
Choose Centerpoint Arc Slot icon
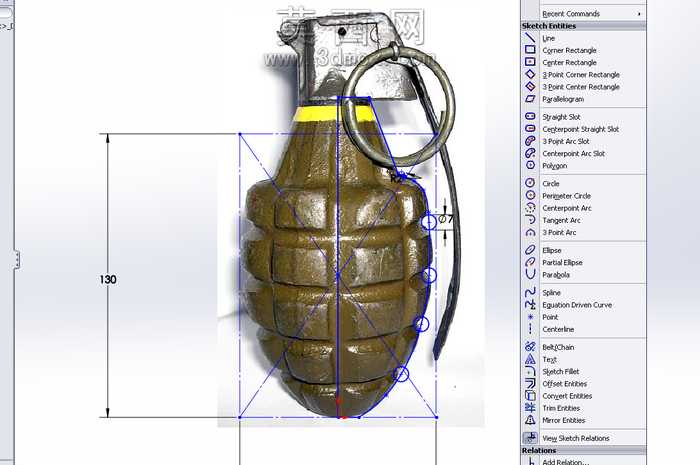[x=530, y=153]
